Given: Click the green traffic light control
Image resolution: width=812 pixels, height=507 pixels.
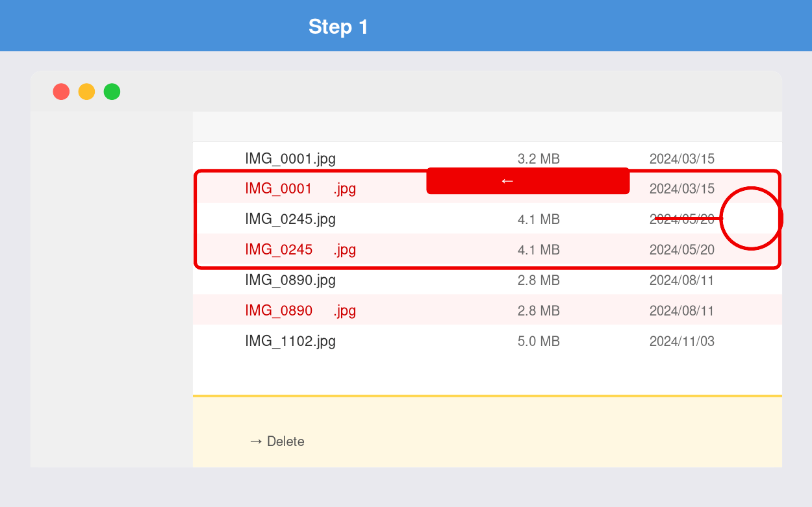Looking at the screenshot, I should pyautogui.click(x=112, y=92).
